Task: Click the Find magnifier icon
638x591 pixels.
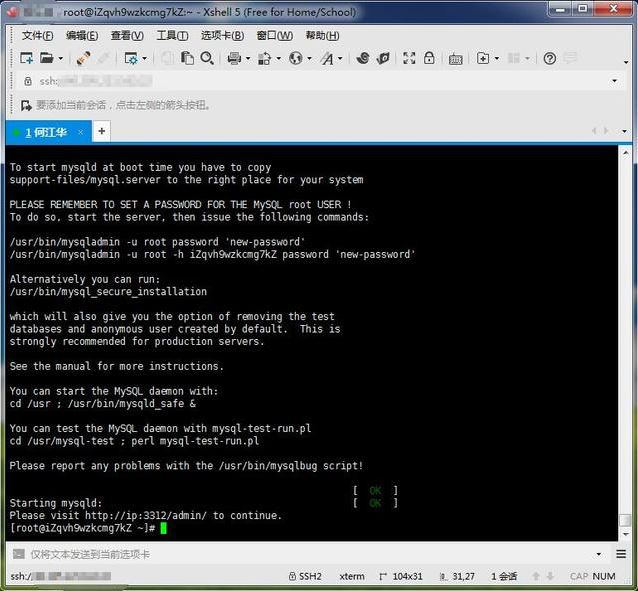Action: (x=207, y=58)
